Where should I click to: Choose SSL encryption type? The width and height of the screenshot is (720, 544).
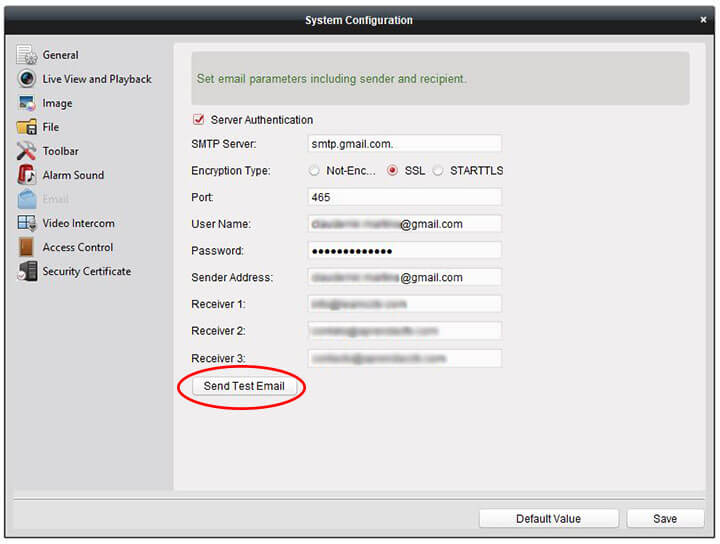click(x=392, y=171)
